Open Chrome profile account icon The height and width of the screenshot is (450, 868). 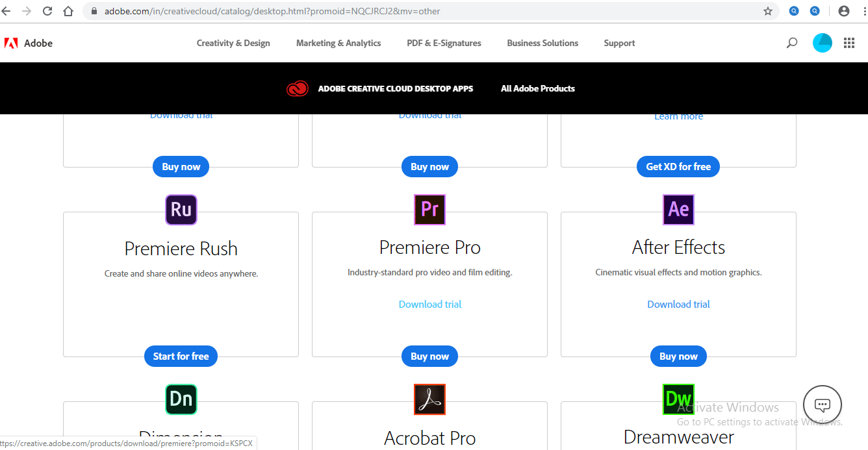point(844,11)
